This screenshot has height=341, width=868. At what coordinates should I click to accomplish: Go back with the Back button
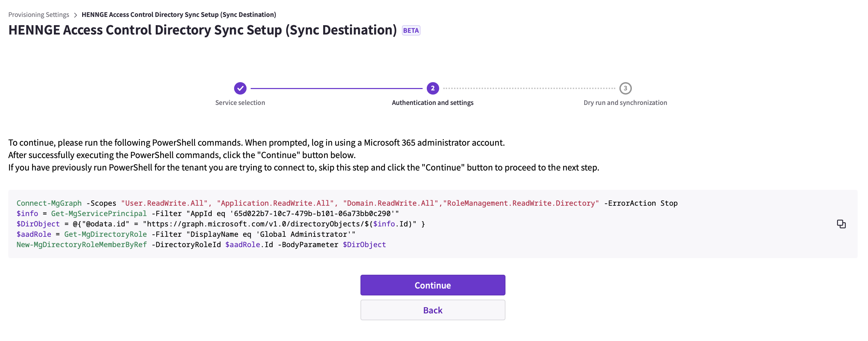(x=433, y=310)
